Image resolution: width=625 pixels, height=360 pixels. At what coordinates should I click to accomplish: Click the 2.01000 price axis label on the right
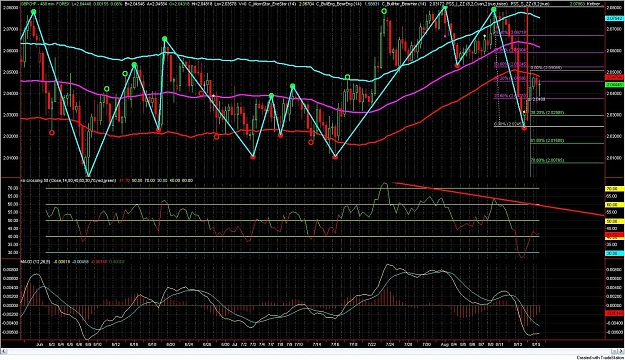pos(615,158)
